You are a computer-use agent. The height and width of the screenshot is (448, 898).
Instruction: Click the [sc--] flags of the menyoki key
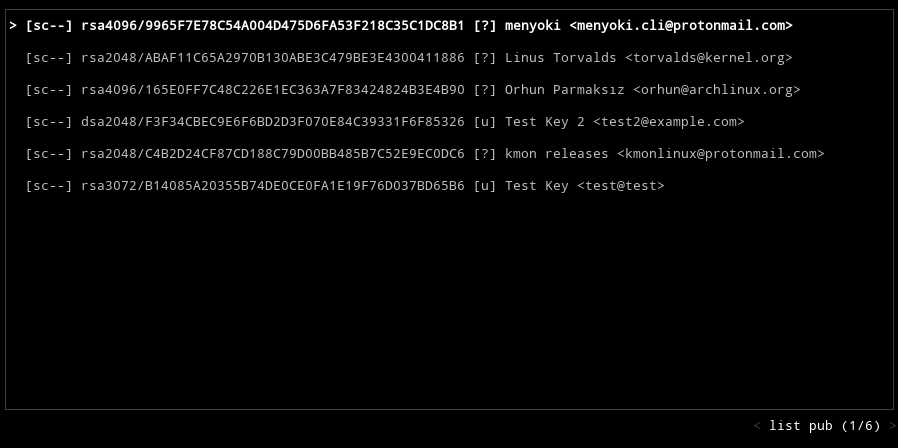tap(49, 25)
